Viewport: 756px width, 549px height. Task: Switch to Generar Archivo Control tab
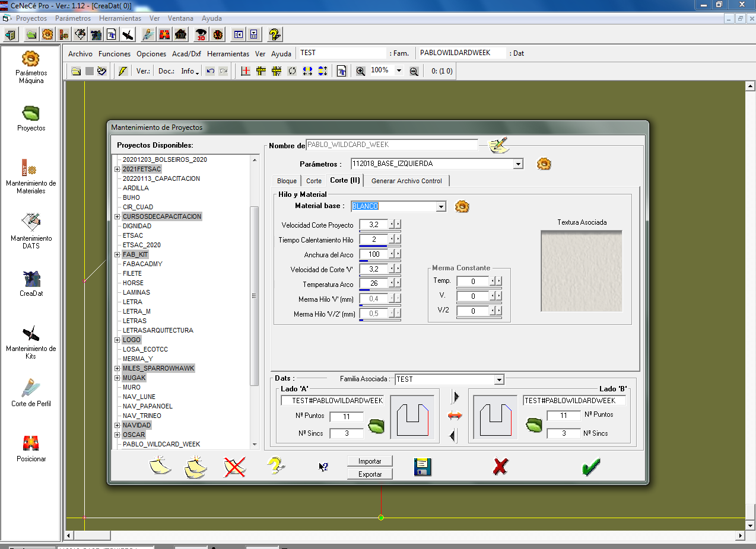click(406, 181)
